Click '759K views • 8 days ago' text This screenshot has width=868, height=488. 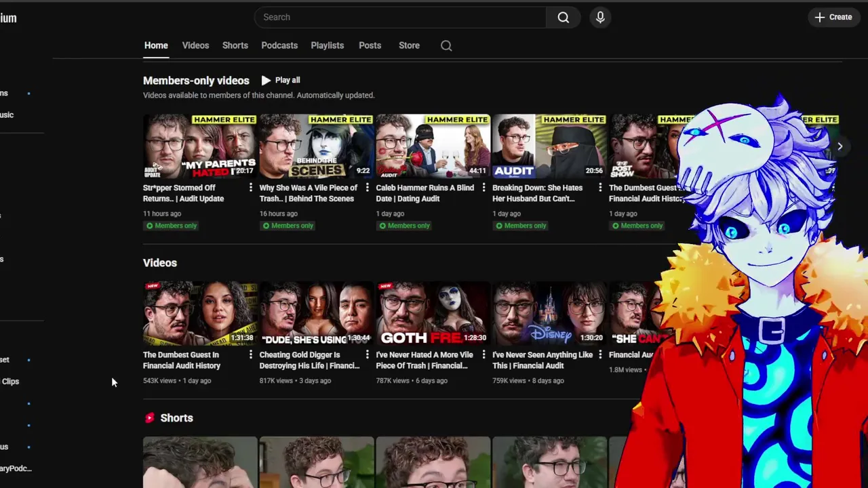pos(528,381)
